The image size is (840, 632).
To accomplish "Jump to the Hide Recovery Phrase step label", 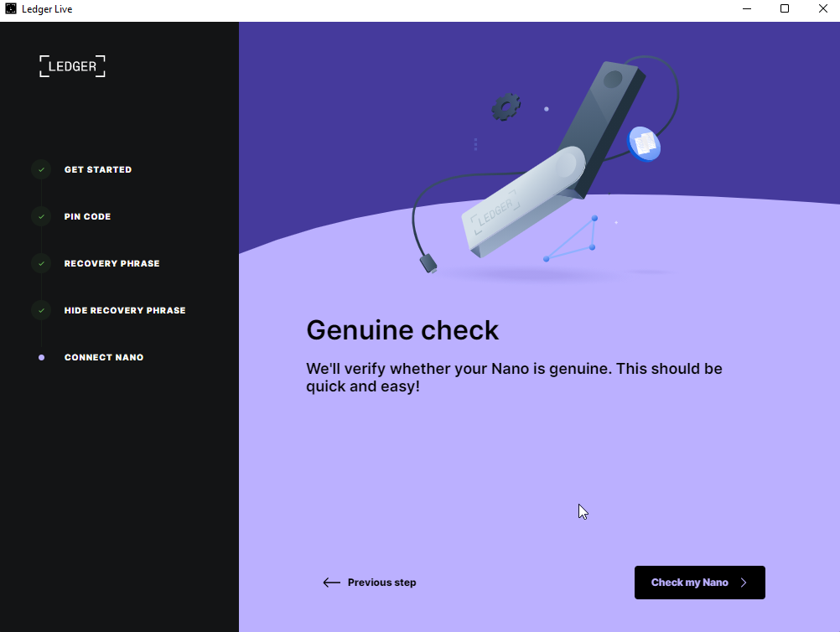I will [x=125, y=310].
